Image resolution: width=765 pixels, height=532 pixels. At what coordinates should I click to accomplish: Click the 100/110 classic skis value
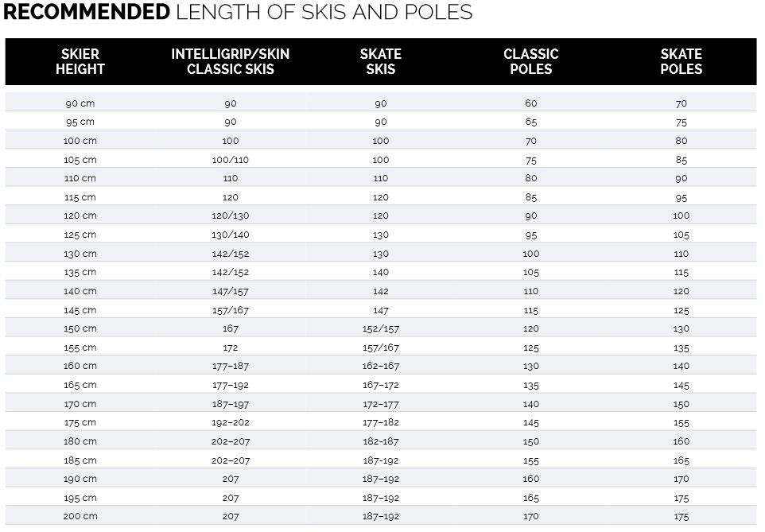pos(230,160)
